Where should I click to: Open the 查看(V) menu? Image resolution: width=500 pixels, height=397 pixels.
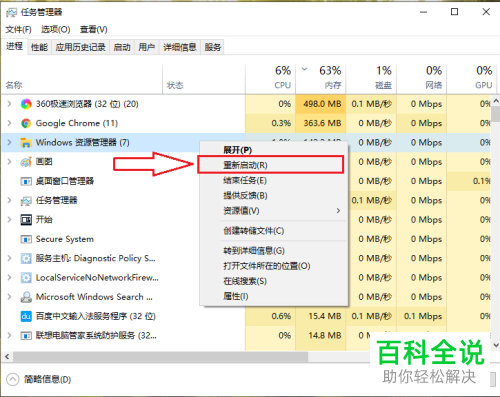point(94,30)
